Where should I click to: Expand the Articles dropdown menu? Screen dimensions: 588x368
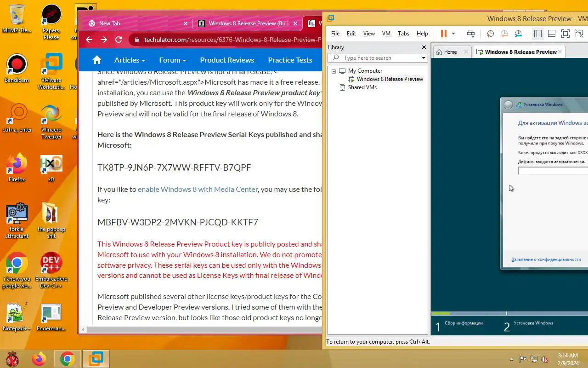130,60
